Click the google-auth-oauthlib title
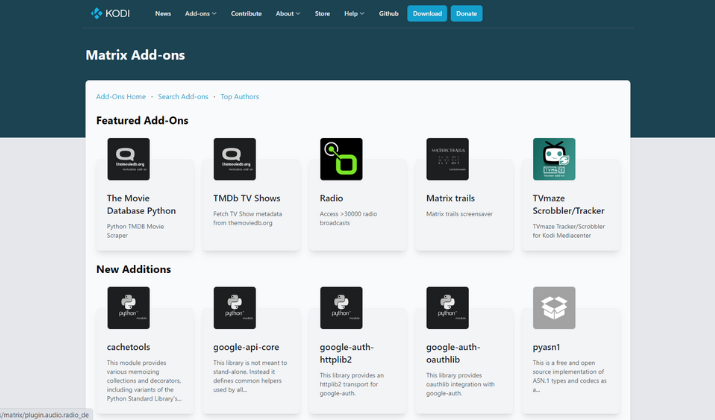The height and width of the screenshot is (420, 715). 453,353
